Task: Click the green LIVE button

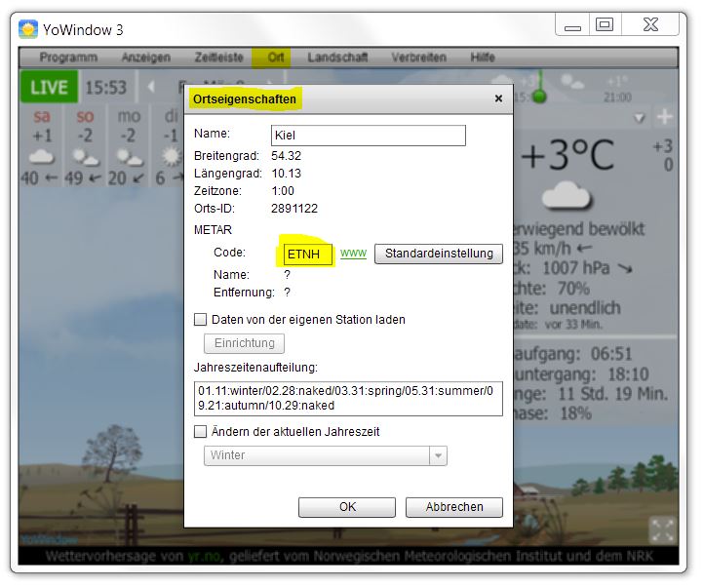Action: (49, 87)
